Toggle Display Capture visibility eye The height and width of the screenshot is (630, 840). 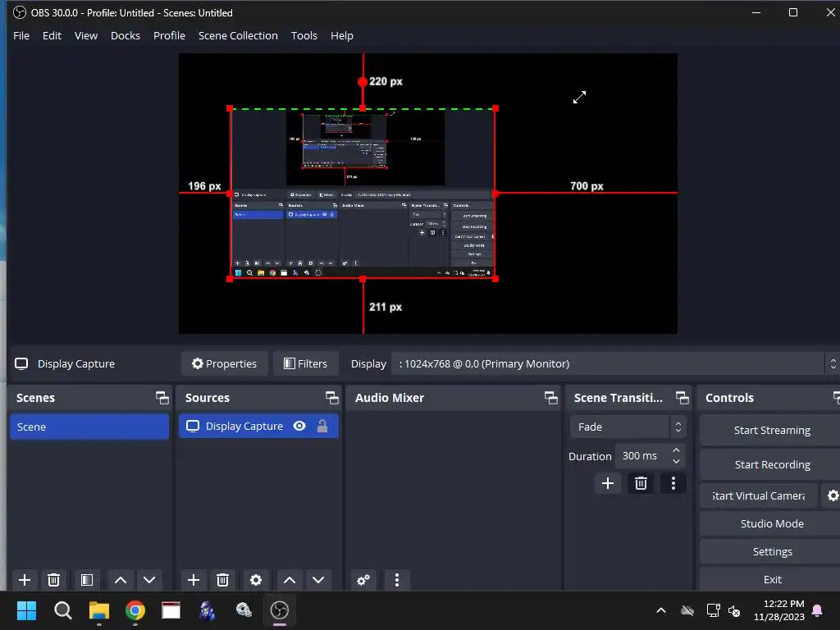click(299, 426)
